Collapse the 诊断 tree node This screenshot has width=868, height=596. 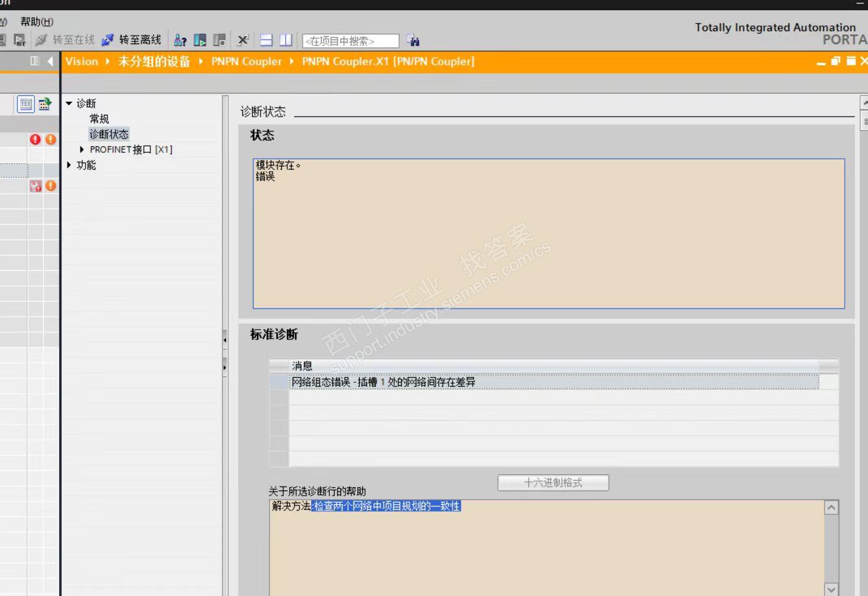tap(69, 104)
